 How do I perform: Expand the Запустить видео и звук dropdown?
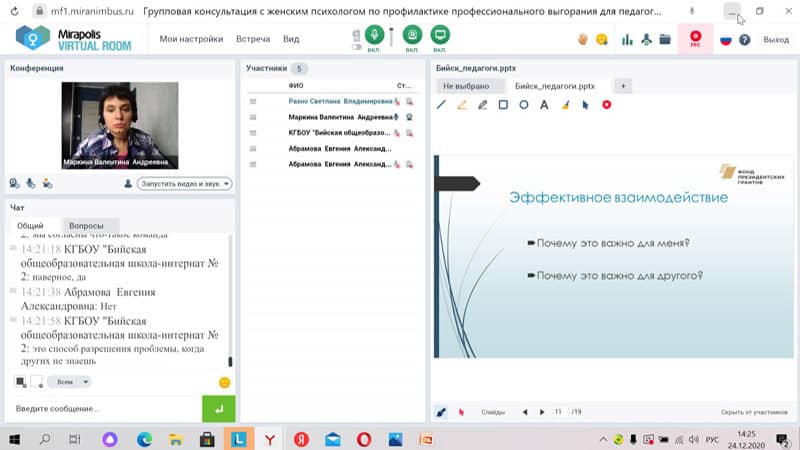pyautogui.click(x=184, y=183)
